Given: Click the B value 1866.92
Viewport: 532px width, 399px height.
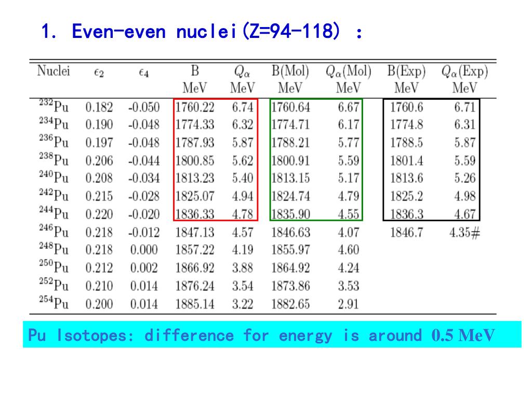Looking at the screenshot, I should tap(195, 268).
